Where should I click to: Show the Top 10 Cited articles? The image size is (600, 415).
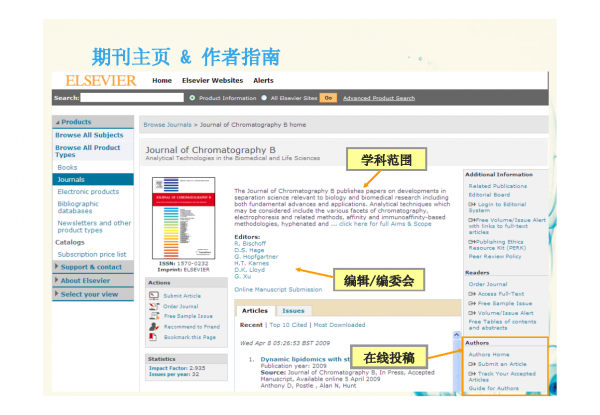pos(288,325)
